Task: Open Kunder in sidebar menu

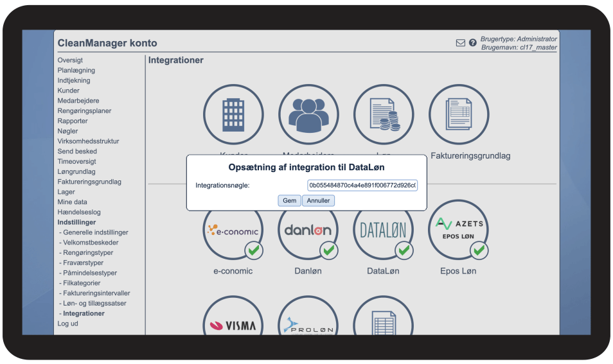Action: tap(68, 91)
